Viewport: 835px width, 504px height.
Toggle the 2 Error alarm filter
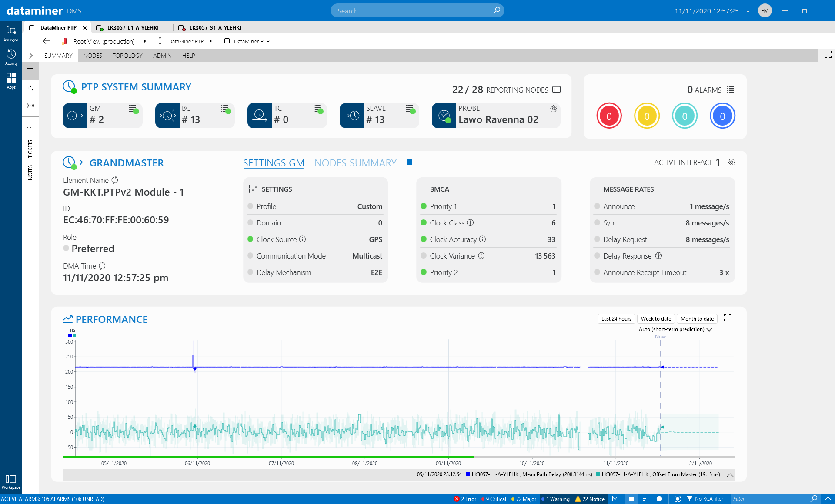click(466, 499)
